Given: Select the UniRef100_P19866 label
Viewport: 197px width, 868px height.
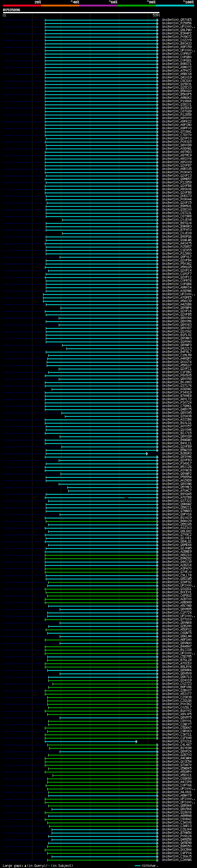Looking at the screenshot, I should (x=177, y=101).
